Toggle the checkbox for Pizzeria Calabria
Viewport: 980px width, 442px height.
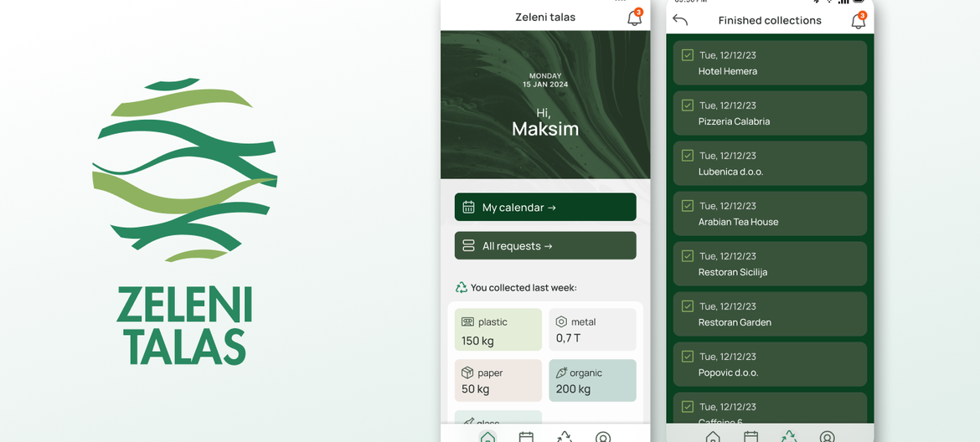click(x=688, y=105)
